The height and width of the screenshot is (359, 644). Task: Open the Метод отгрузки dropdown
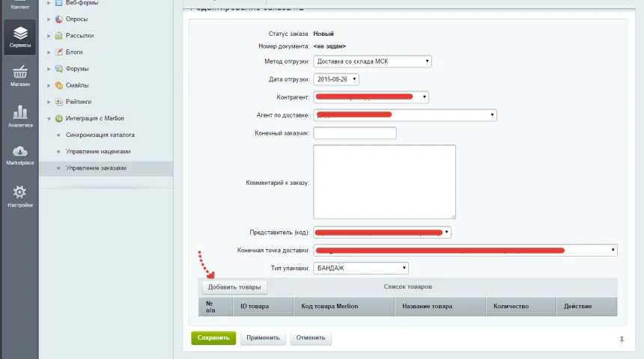coord(372,61)
